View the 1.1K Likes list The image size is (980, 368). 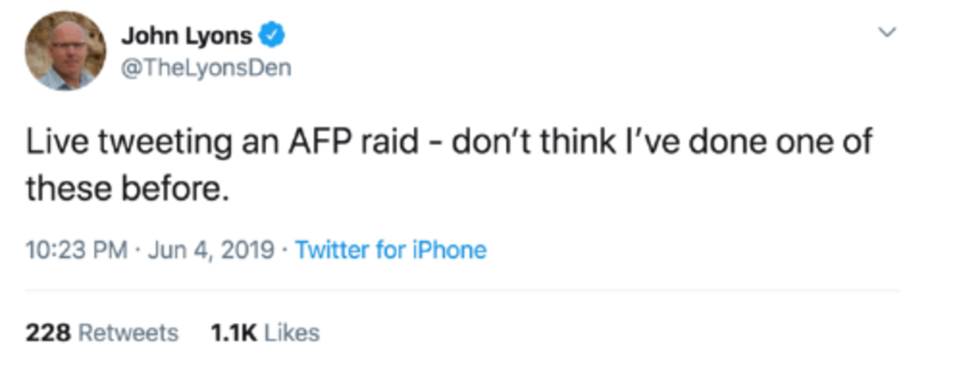coord(265,333)
